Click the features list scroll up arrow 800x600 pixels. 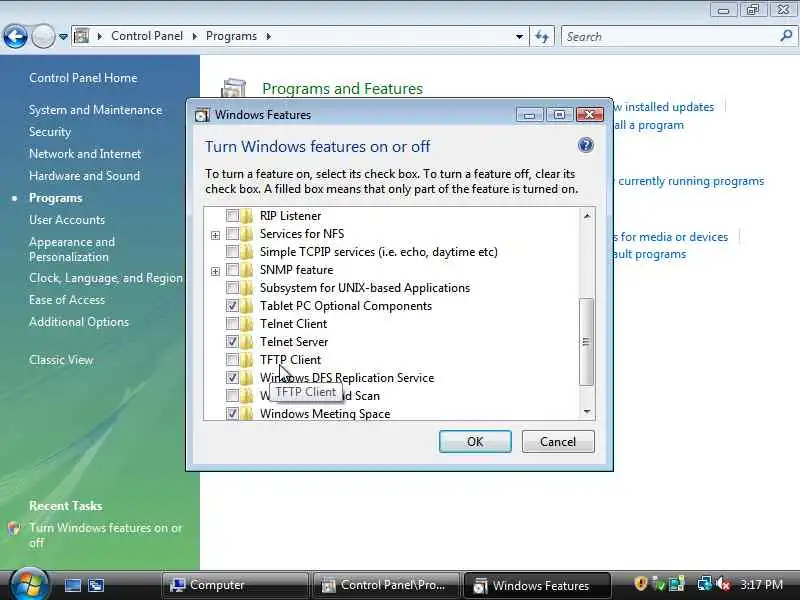[587, 216]
